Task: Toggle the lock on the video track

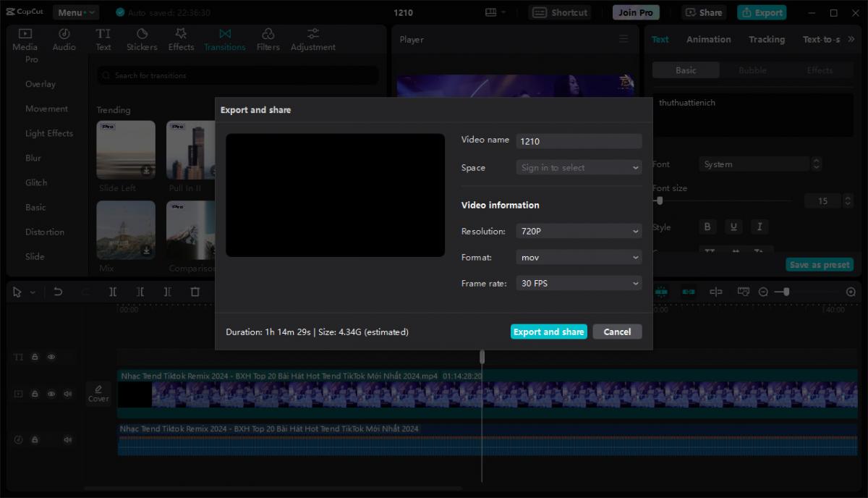Action: coord(35,394)
